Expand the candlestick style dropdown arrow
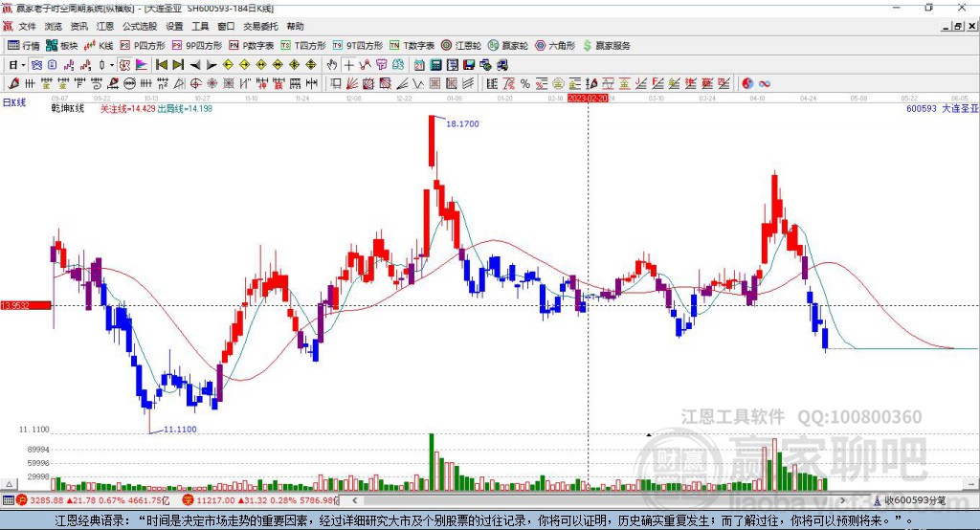The image size is (980, 530). 112,65
